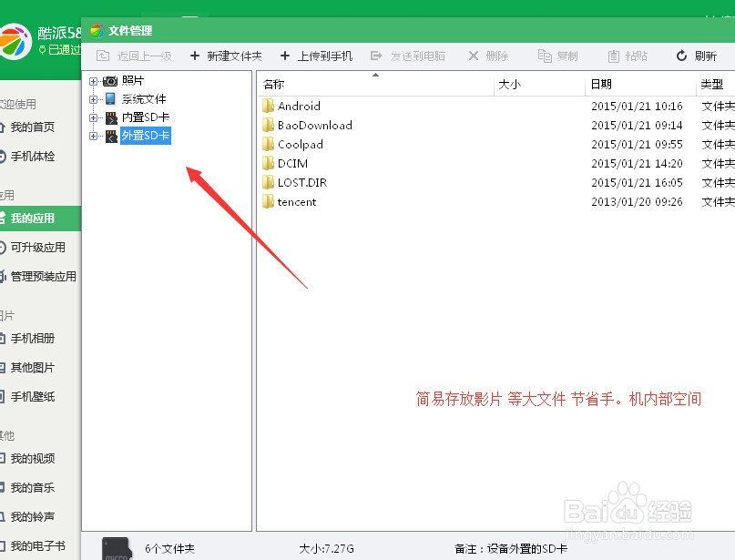735x560 pixels.
Task: Select the DCIM folder name
Action: click(293, 164)
